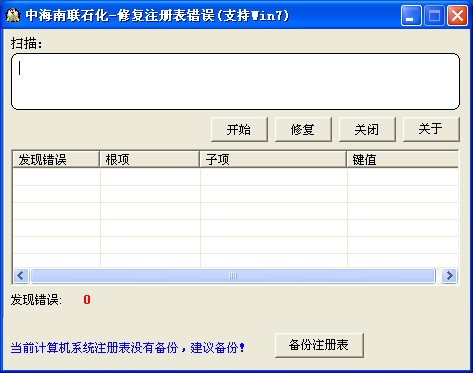
Task: Click the 键值 column header
Action: [x=402, y=159]
